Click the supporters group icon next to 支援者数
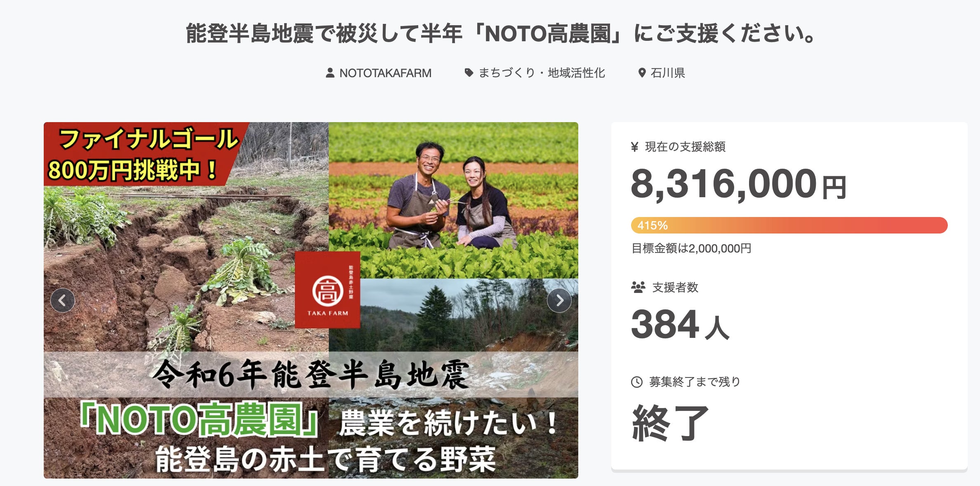This screenshot has width=980, height=486. pos(638,287)
